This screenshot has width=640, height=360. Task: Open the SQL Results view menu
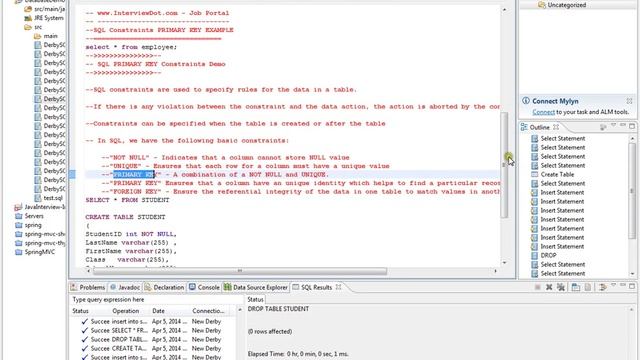[613, 285]
